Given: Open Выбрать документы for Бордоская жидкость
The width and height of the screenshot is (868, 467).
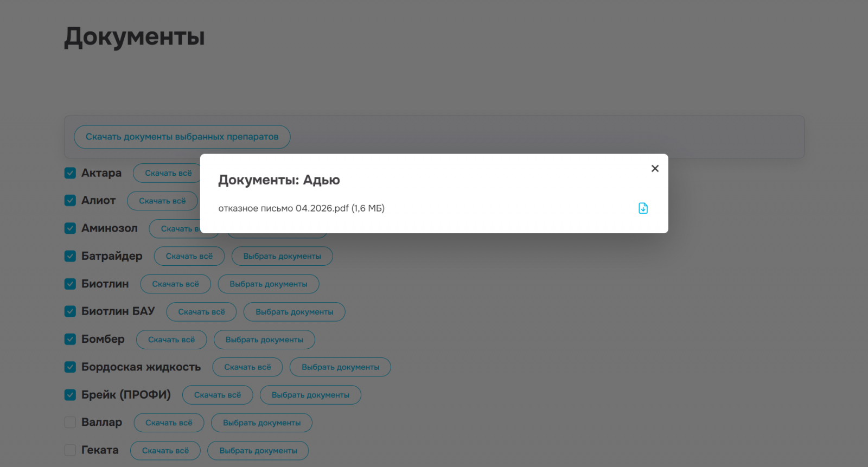Looking at the screenshot, I should point(341,367).
